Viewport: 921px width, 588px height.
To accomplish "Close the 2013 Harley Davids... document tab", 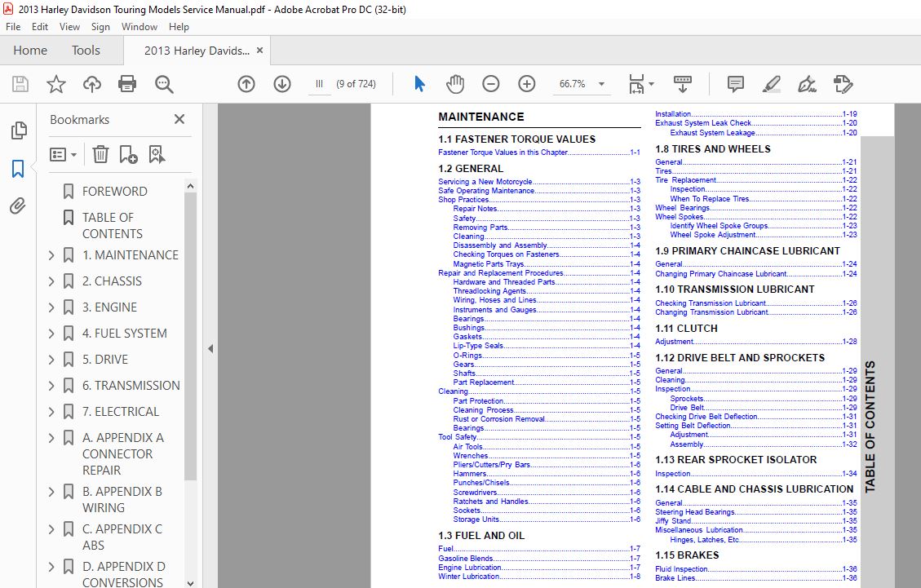I will (x=259, y=51).
